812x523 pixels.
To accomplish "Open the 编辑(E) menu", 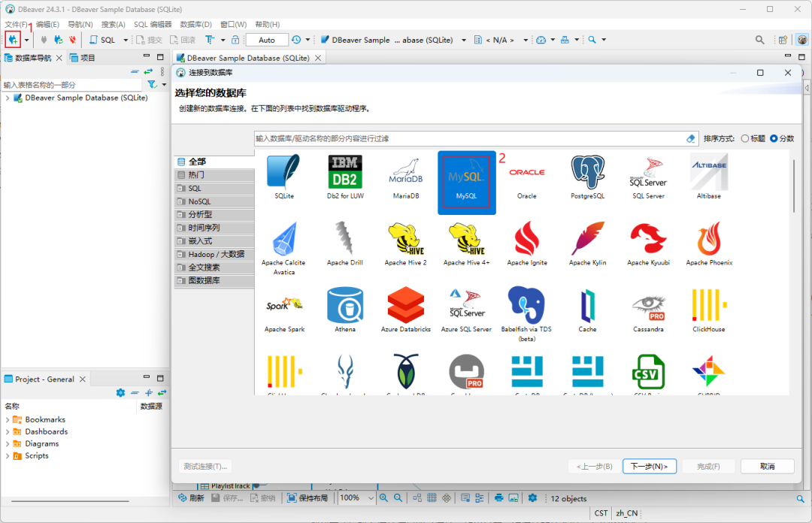I will [47, 24].
